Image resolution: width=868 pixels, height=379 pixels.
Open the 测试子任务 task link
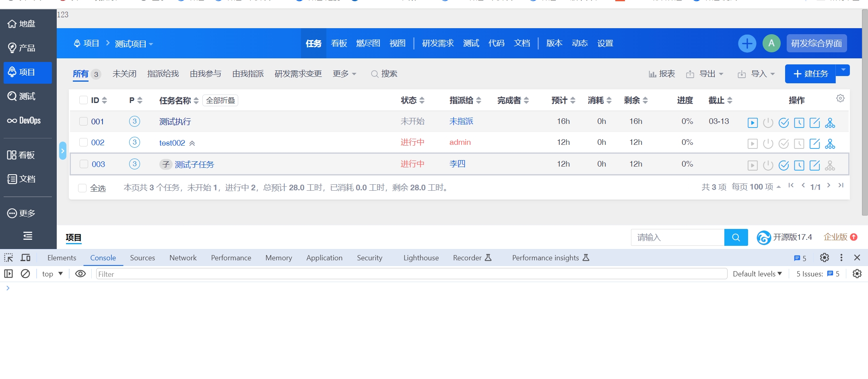pos(194,165)
